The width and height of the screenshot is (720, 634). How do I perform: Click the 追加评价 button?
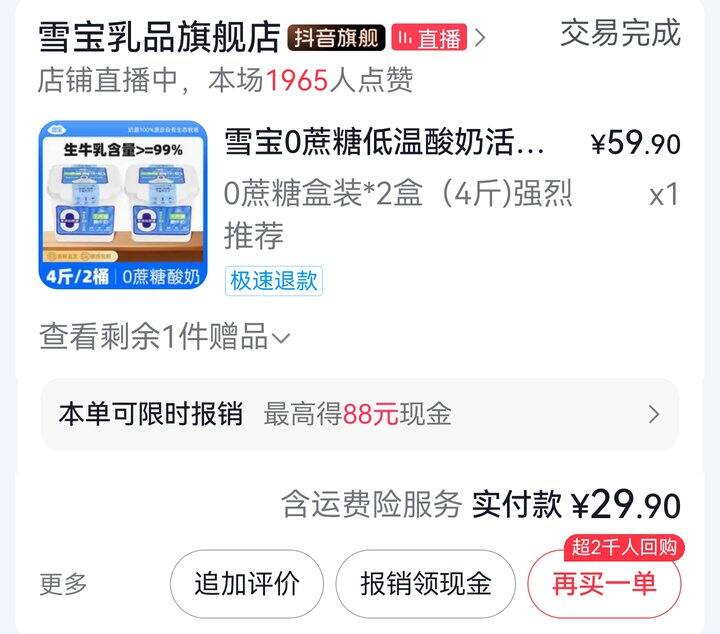[247, 584]
